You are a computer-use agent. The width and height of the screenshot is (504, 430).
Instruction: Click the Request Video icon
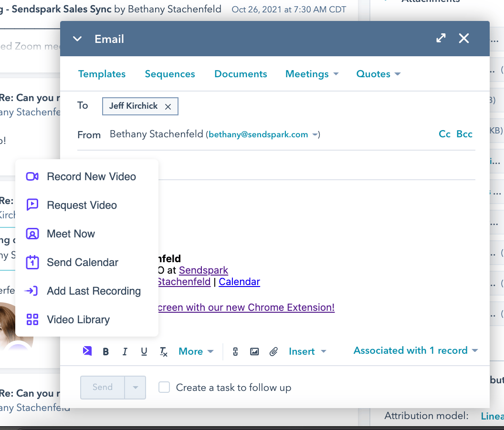pos(32,205)
